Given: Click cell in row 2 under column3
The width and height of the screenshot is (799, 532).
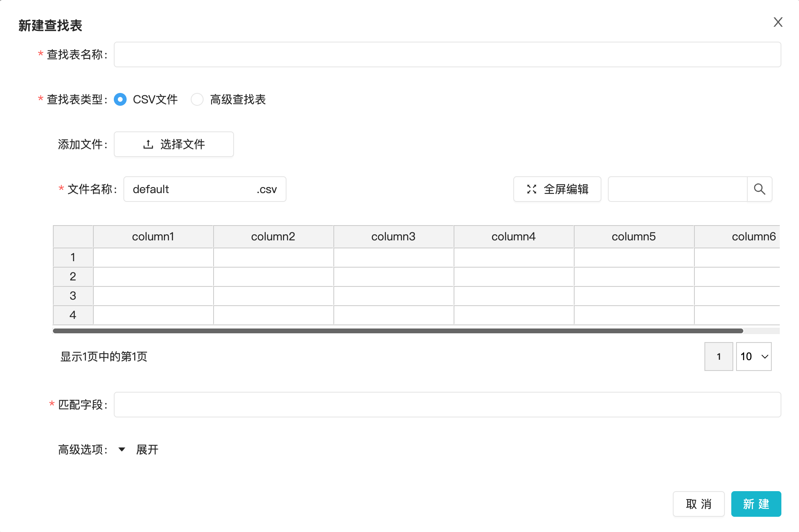Looking at the screenshot, I should click(x=393, y=277).
